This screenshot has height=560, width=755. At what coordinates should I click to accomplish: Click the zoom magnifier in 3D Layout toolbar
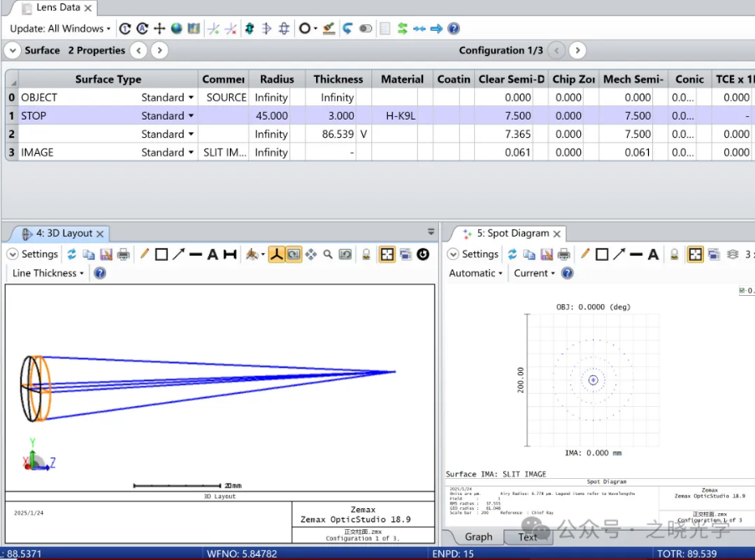pos(328,254)
